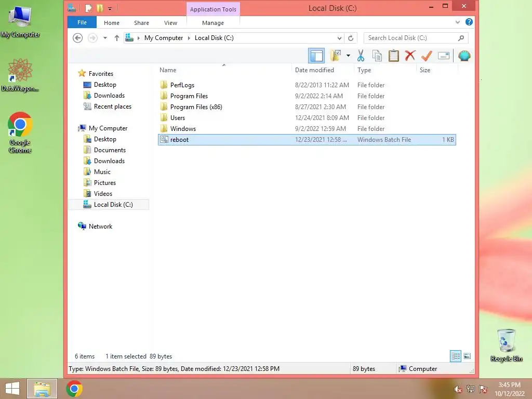Screen dimensions: 532x399
Task: Open Action Center flag tray icon
Action: (x=483, y=389)
